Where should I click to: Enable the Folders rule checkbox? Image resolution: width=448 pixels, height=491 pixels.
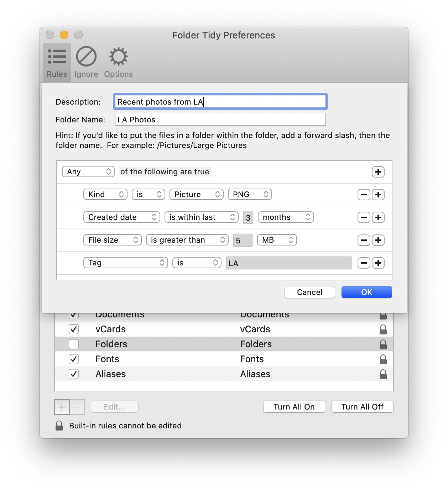point(74,344)
